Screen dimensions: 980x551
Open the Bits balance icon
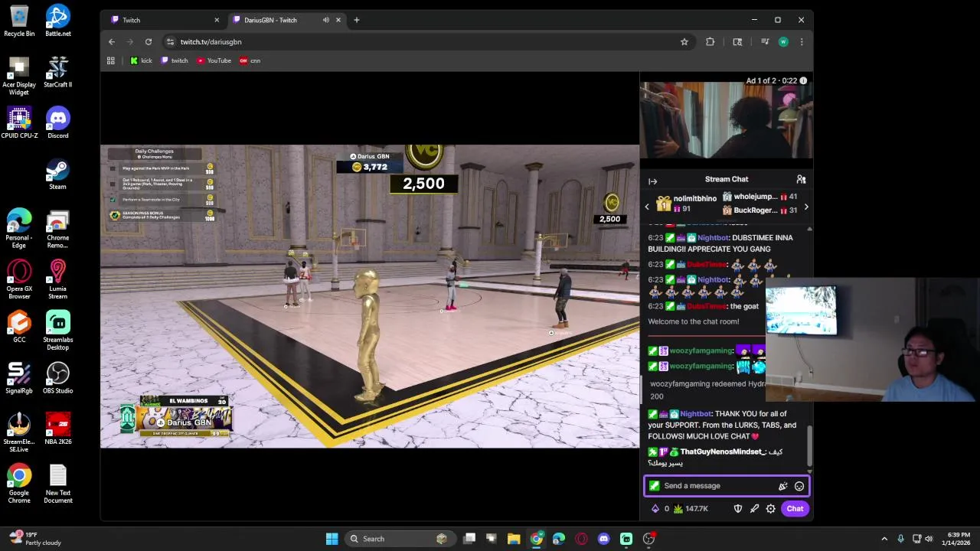click(x=660, y=509)
